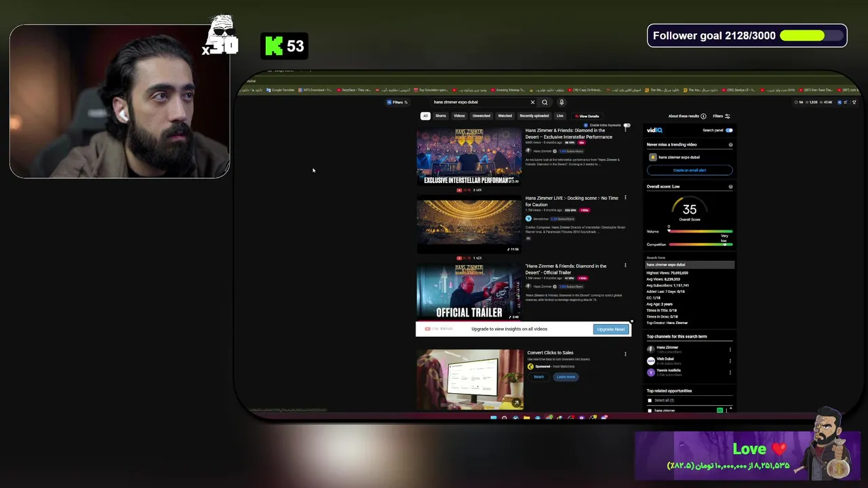This screenshot has width=868, height=488.
Task: Open more options menu for Official Trailer video
Action: (x=625, y=266)
